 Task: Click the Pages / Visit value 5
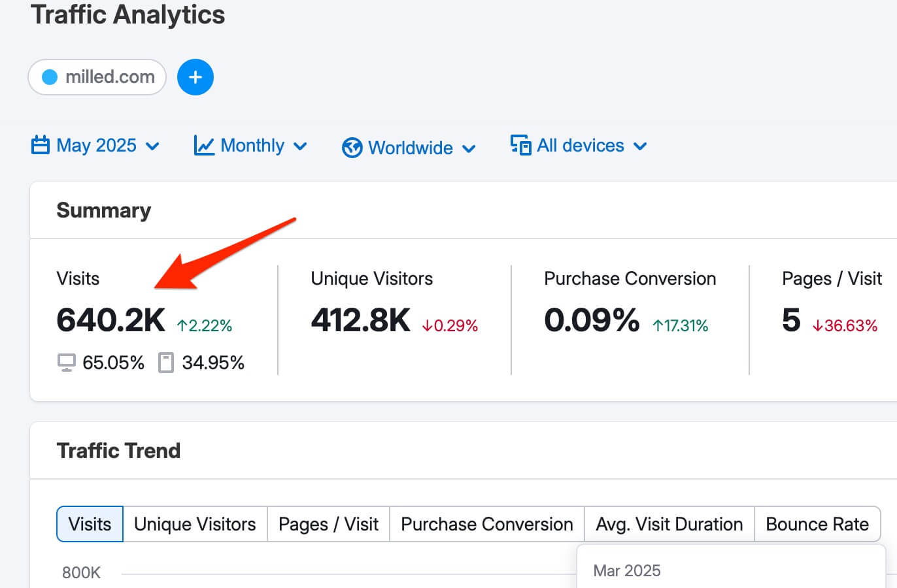[791, 320]
